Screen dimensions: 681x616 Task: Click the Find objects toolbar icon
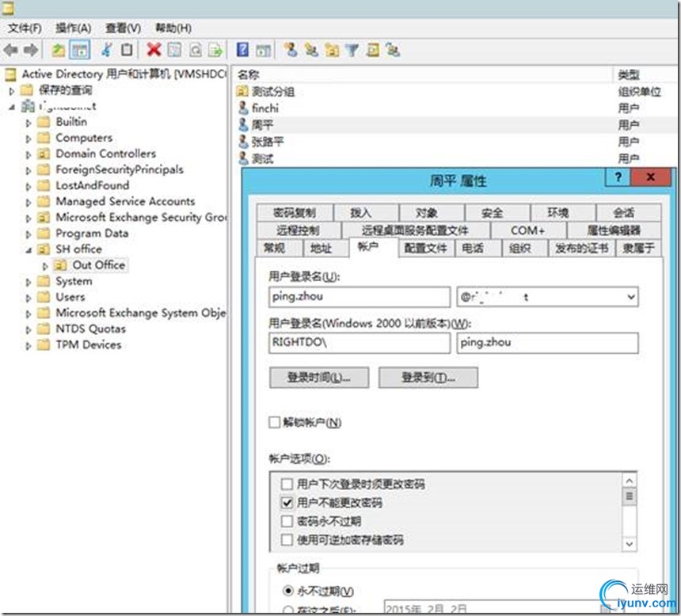tap(373, 51)
